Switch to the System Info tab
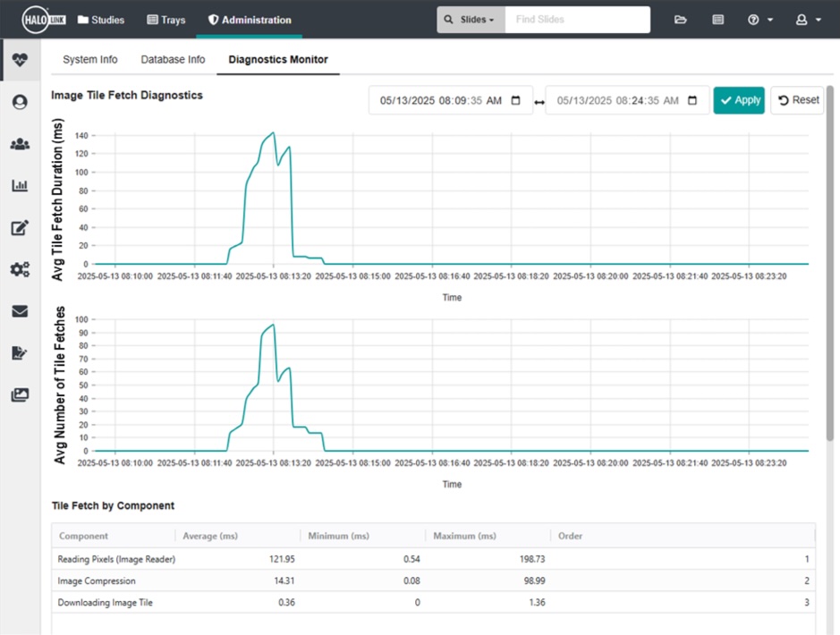Image resolution: width=840 pixels, height=635 pixels. (x=90, y=59)
